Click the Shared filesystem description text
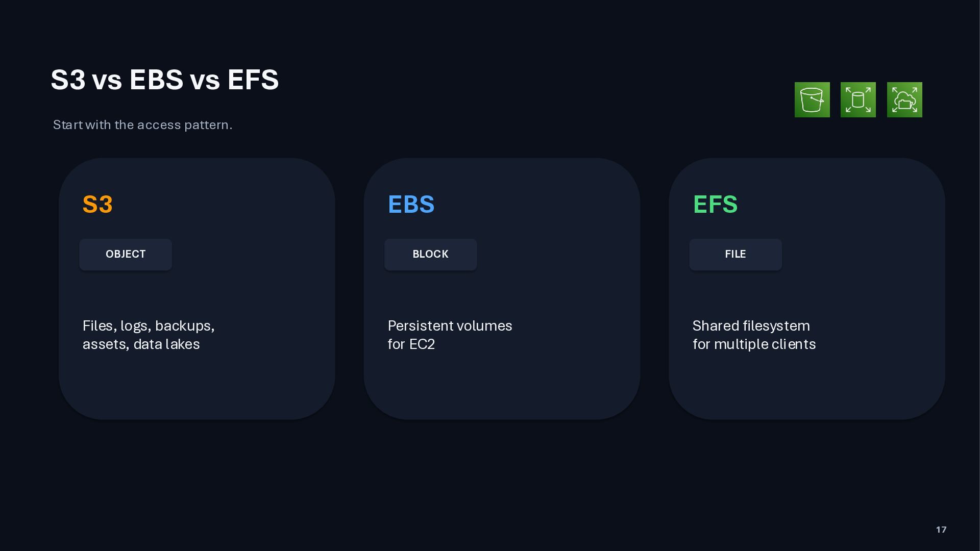Viewport: 980px width, 551px height. 754,335
